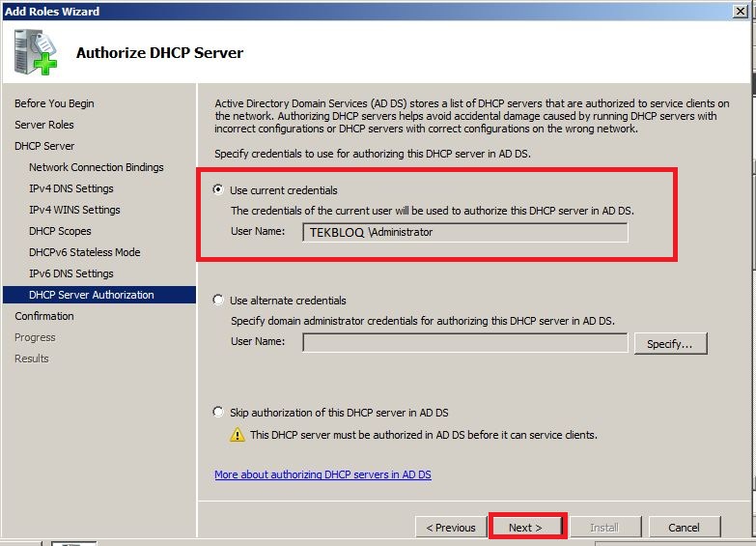This screenshot has height=546, width=756.
Task: Go to Server Roles step
Action: point(44,125)
